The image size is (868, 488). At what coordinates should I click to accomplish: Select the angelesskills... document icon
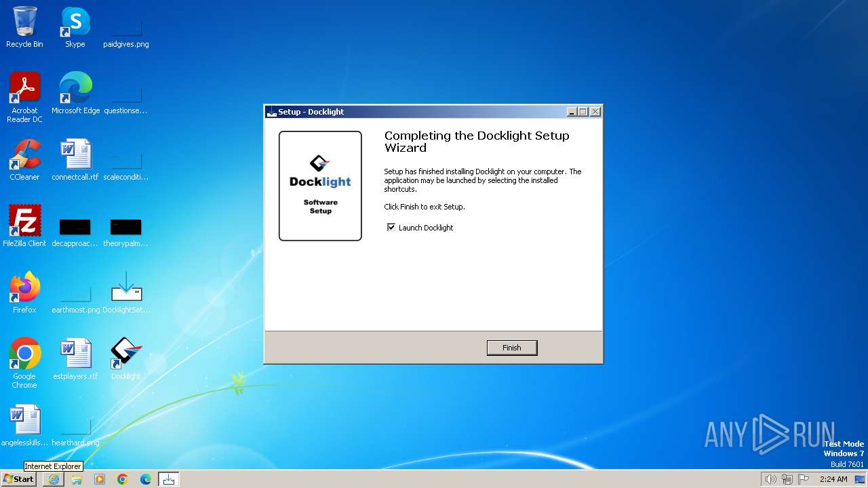(24, 426)
